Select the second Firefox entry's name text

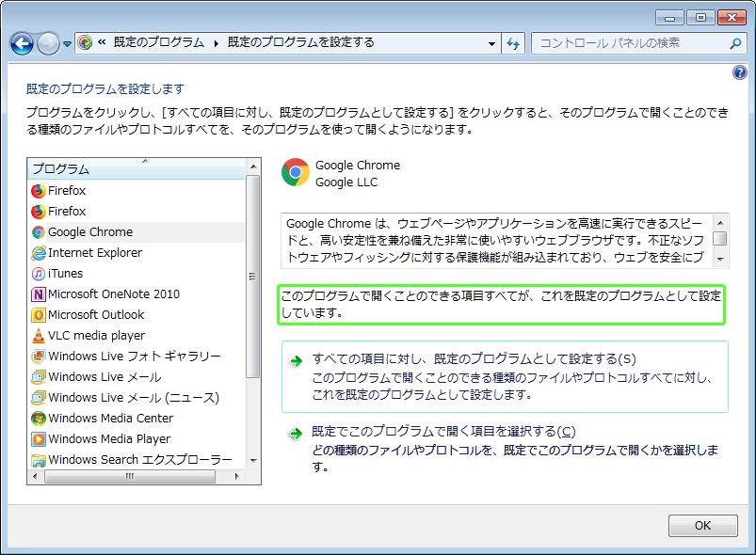click(67, 211)
